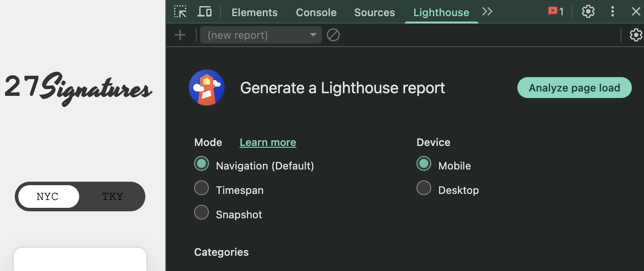
Task: Activate the inspect element selector icon
Action: [180, 12]
